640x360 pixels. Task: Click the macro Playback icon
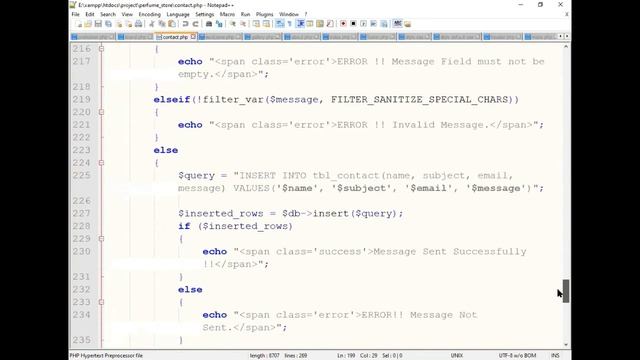click(363, 24)
